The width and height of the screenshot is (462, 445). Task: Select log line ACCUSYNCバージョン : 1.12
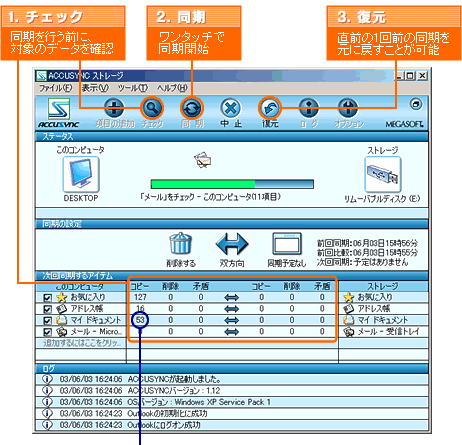232,390
